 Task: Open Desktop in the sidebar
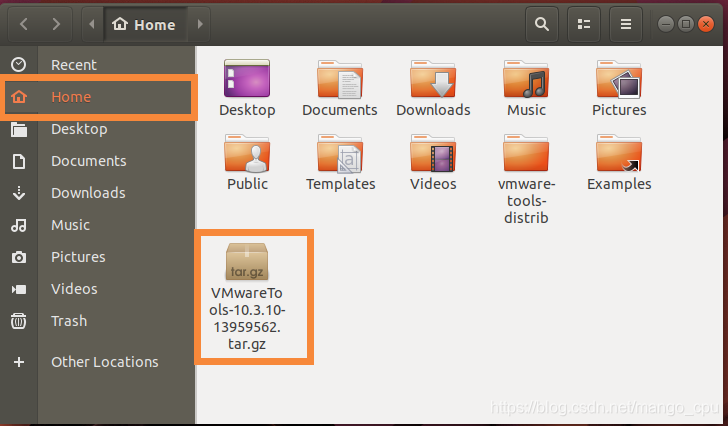pyautogui.click(x=98, y=129)
